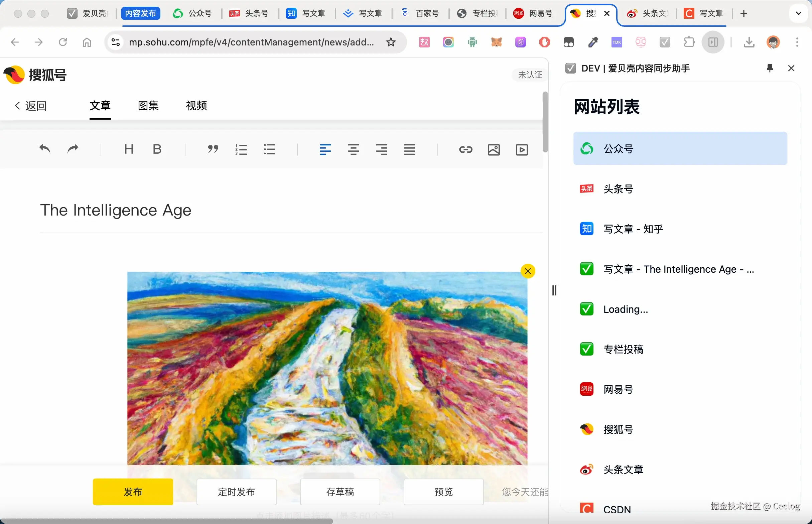Click the undo arrow in editor toolbar
The width and height of the screenshot is (812, 524).
[x=44, y=149]
